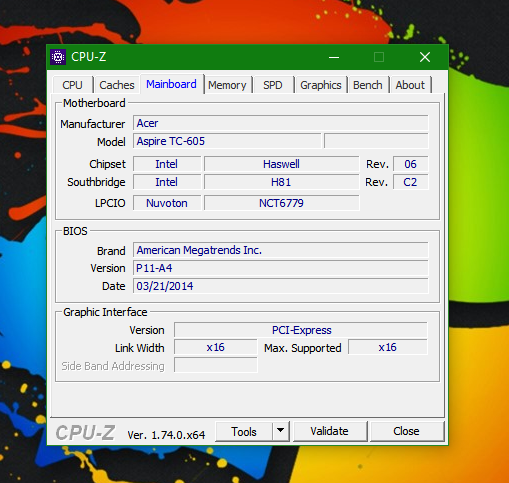The height and width of the screenshot is (483, 509).
Task: Click the Southbridge vendor Intel
Action: [167, 182]
